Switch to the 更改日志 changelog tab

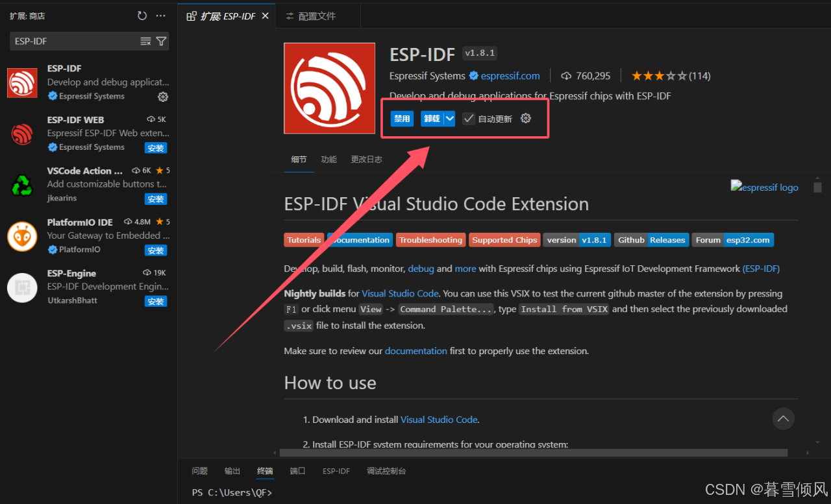click(367, 160)
